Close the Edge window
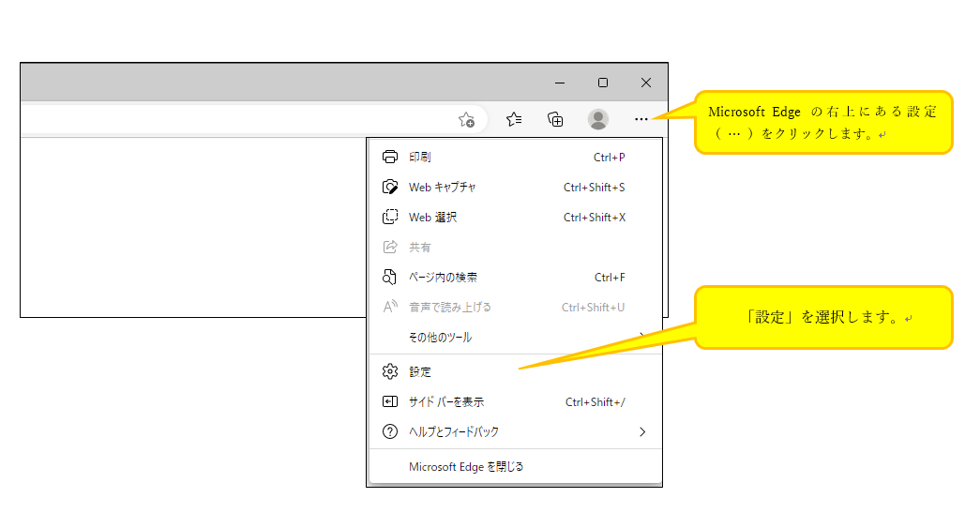Image resolution: width=980 pixels, height=513 pixels. click(646, 83)
